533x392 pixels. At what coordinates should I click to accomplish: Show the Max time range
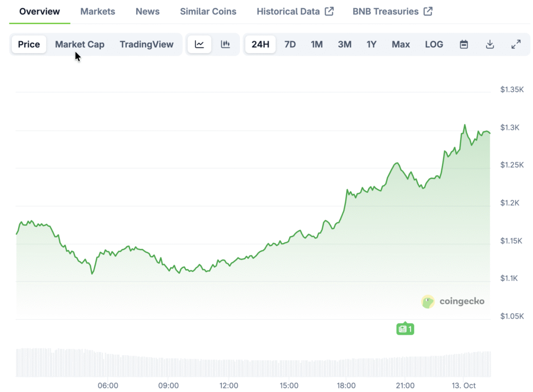[401, 44]
